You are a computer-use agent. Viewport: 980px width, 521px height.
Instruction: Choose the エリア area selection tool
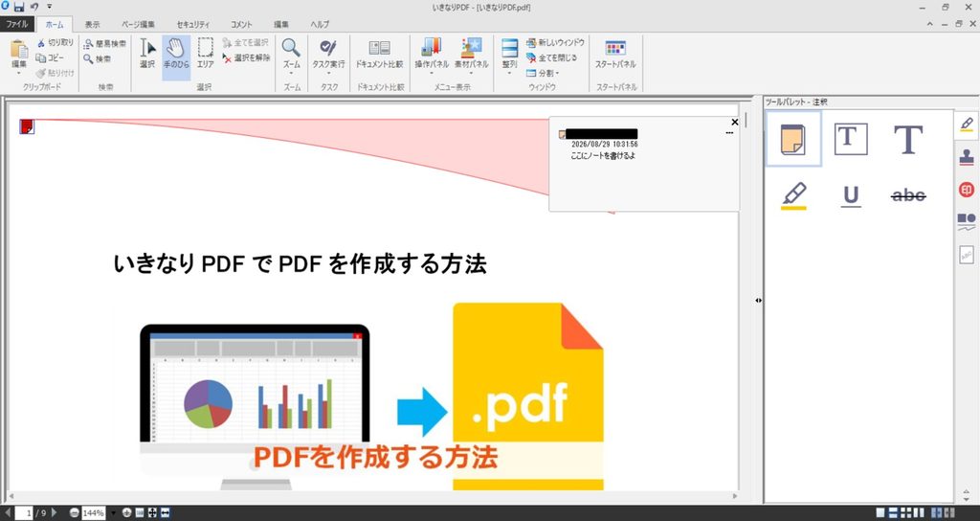coord(205,54)
